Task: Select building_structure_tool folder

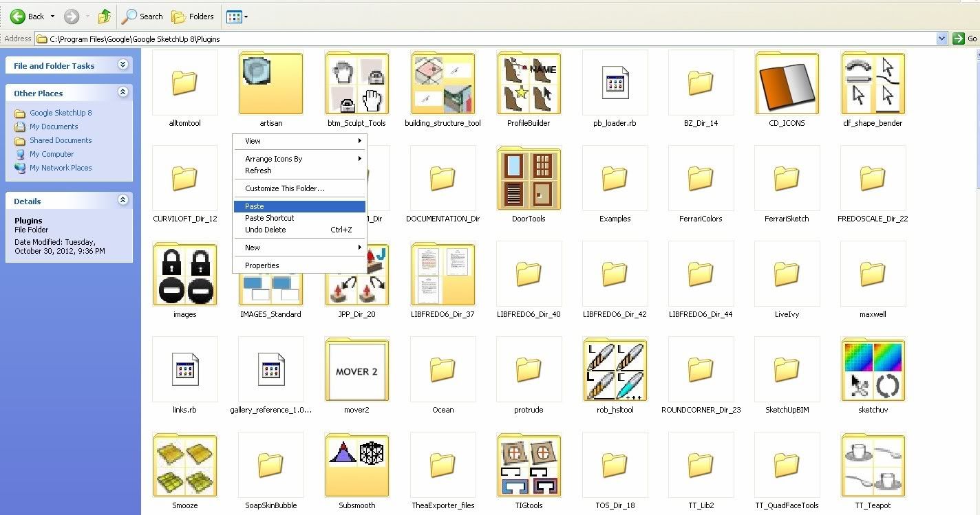Action: [443, 89]
